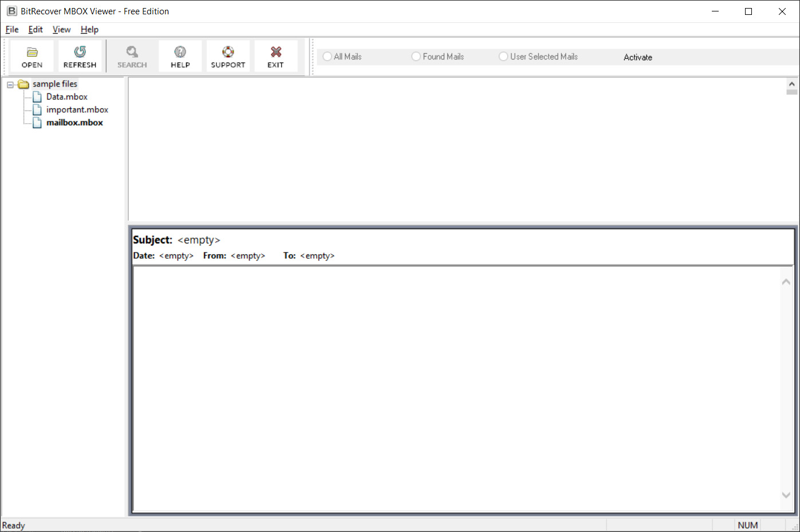Click the Ready status bar text
Image resolution: width=800 pixels, height=532 pixels.
pos(14,525)
